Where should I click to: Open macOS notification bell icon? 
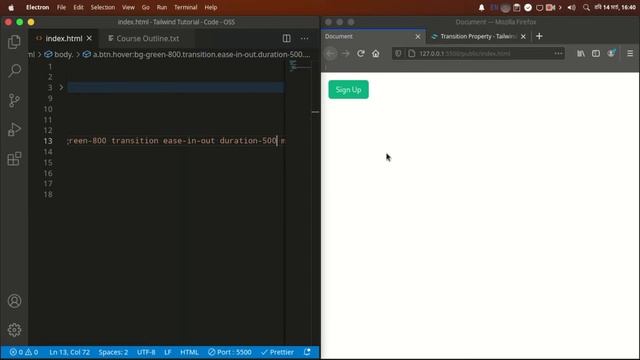point(482,7)
